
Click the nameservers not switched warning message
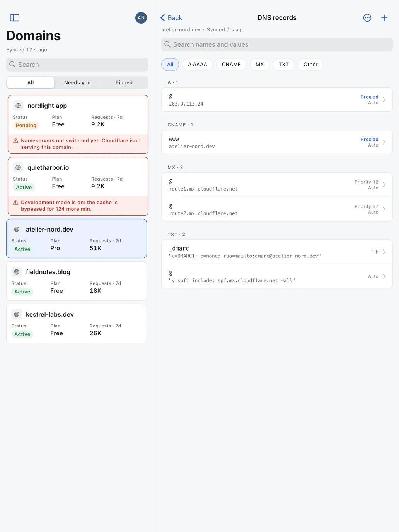tap(81, 144)
